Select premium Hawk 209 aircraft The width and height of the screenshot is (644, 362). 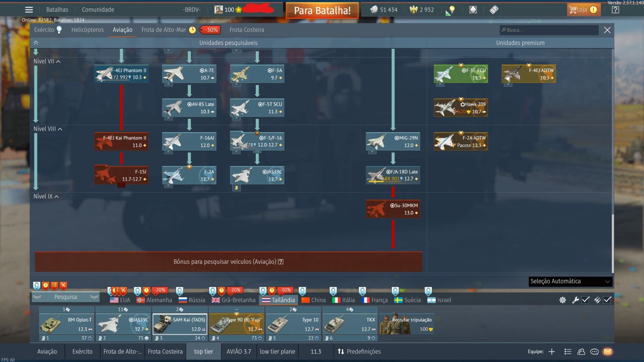click(x=461, y=108)
